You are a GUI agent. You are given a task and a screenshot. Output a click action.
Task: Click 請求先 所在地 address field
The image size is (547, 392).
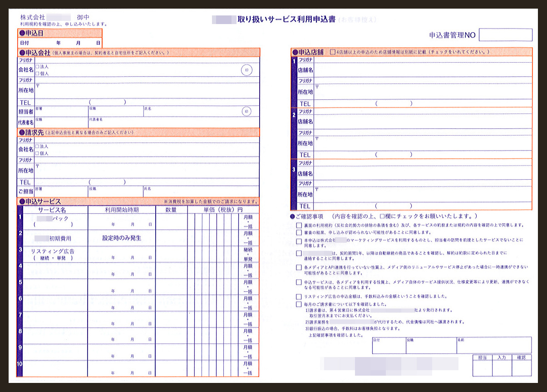tap(146, 171)
